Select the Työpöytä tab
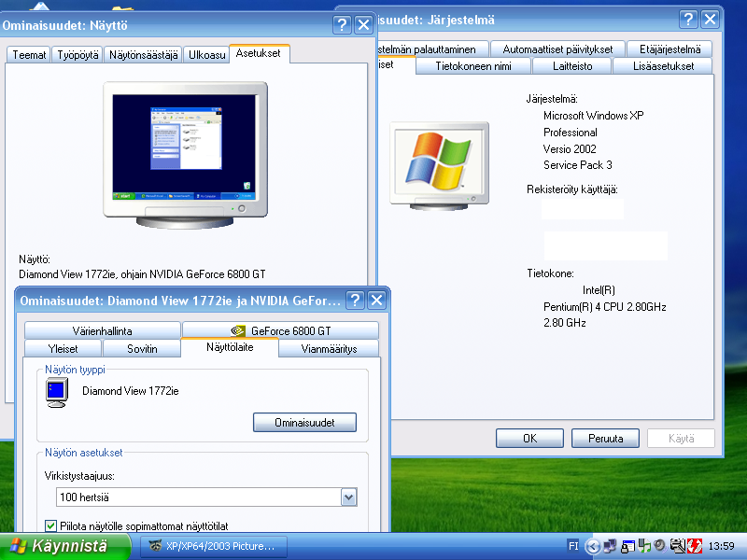The height and width of the screenshot is (560, 747). [78, 55]
